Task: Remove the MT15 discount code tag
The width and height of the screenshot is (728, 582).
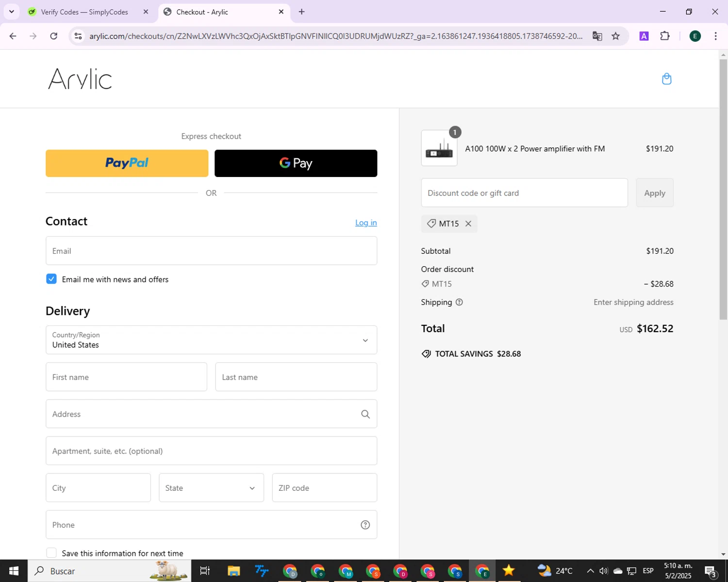Action: pos(468,224)
